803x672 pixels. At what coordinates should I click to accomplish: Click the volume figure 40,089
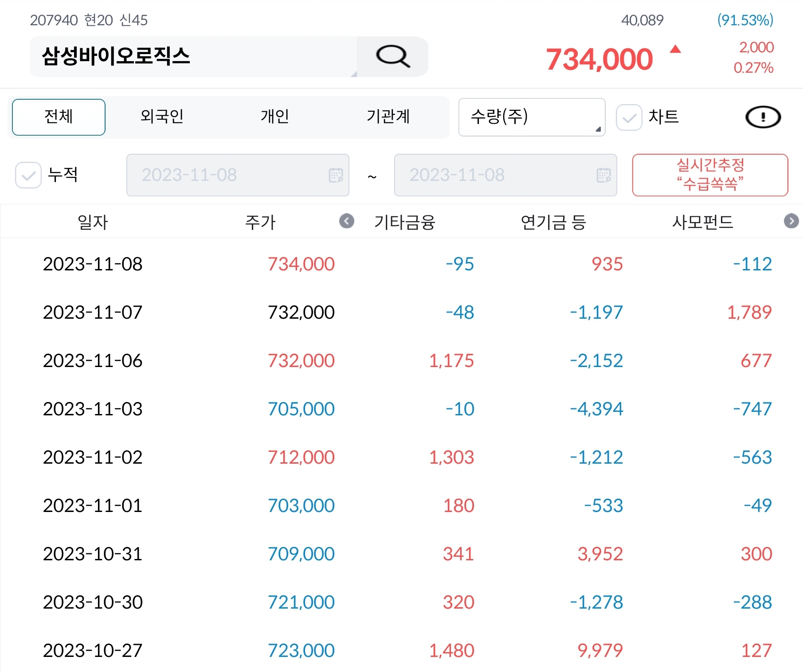pyautogui.click(x=642, y=20)
